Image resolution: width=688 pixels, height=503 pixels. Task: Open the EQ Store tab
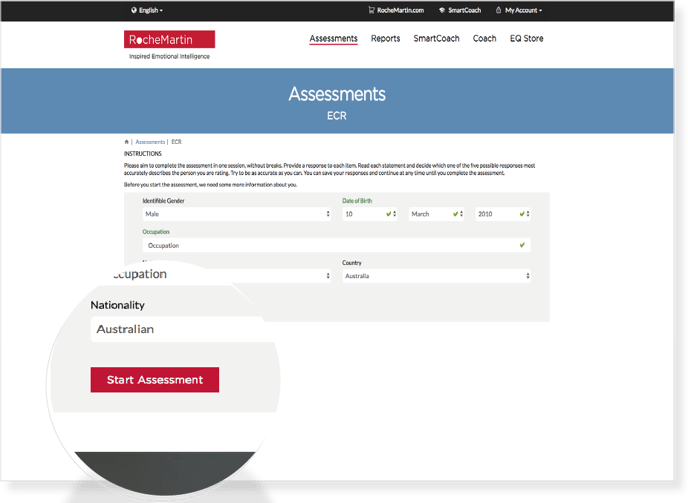527,39
